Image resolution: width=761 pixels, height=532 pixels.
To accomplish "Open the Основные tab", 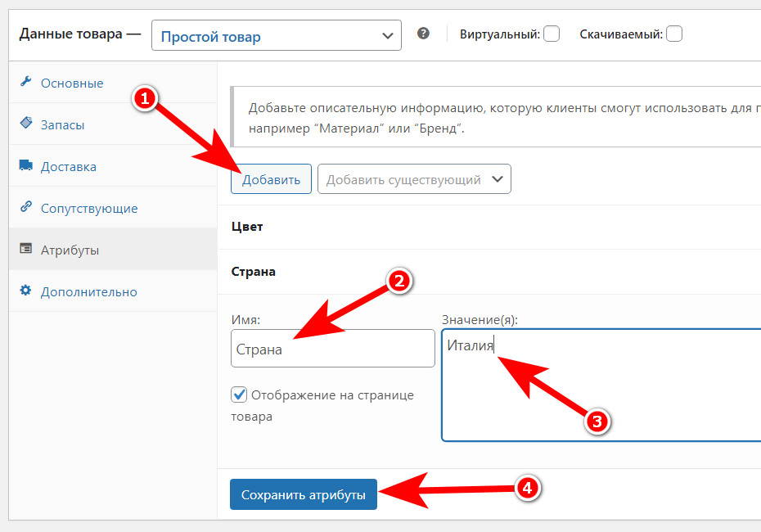I will [113, 83].
